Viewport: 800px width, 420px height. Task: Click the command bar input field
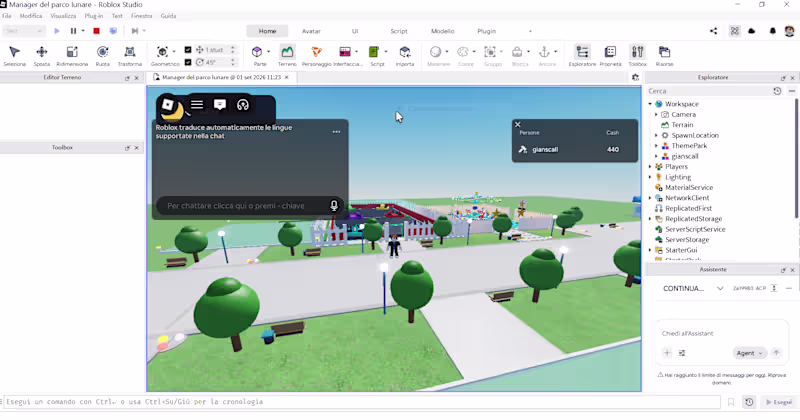pos(362,402)
